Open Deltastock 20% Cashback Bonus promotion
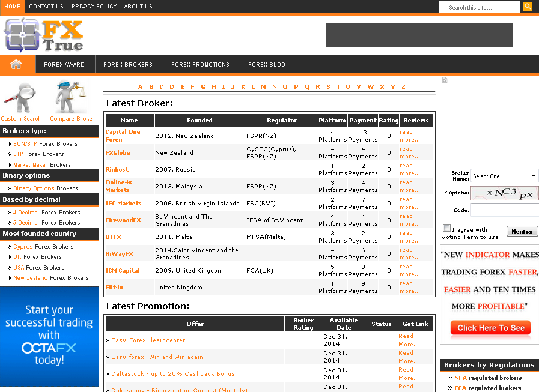The height and width of the screenshot is (392, 539). tap(173, 374)
